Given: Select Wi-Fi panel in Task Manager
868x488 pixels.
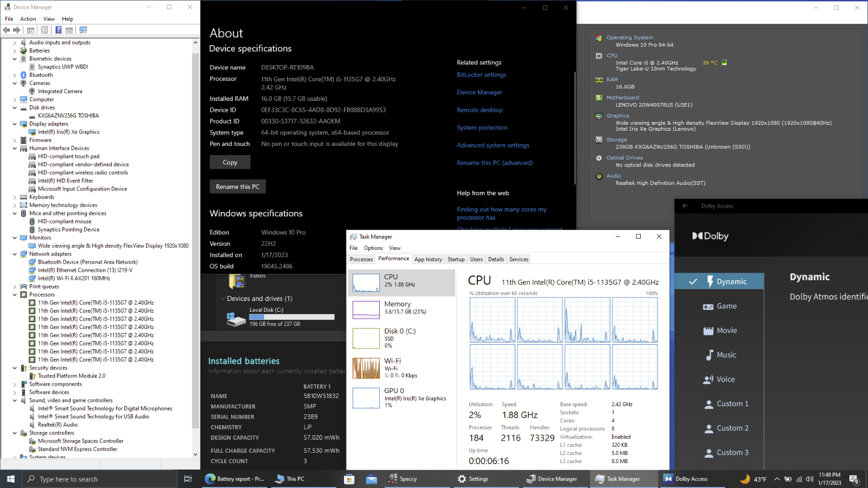Looking at the screenshot, I should click(401, 368).
